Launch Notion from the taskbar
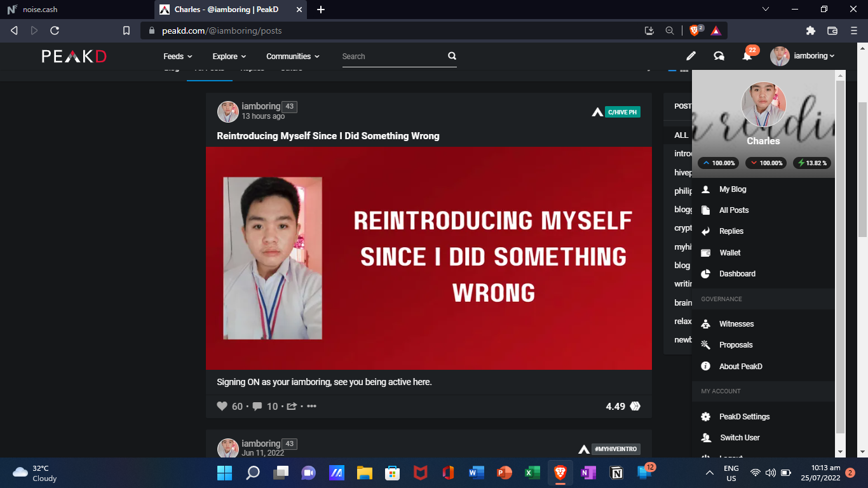868x488 pixels. coord(616,473)
